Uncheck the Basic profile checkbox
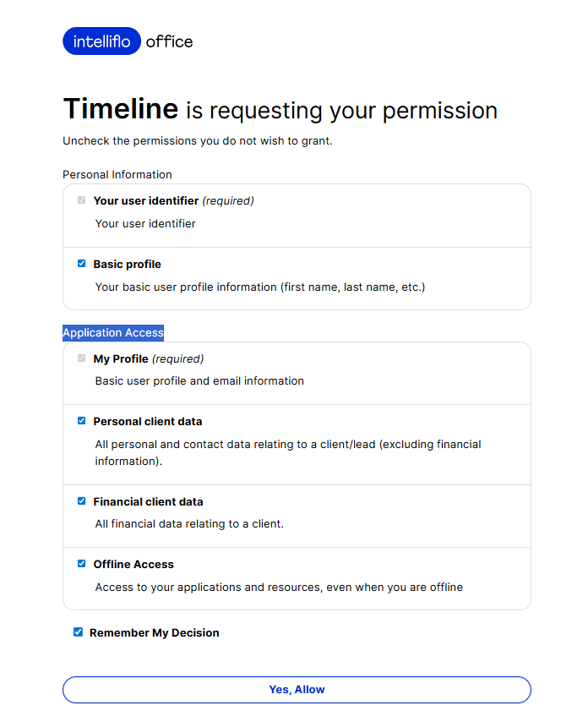The image size is (588, 722). [x=82, y=264]
